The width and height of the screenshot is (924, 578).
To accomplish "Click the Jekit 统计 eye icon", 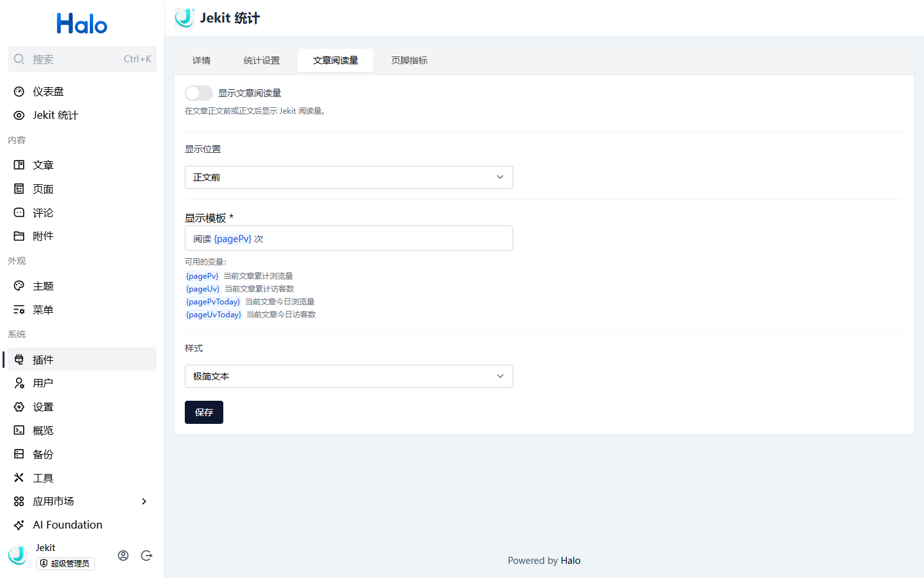I will click(19, 116).
